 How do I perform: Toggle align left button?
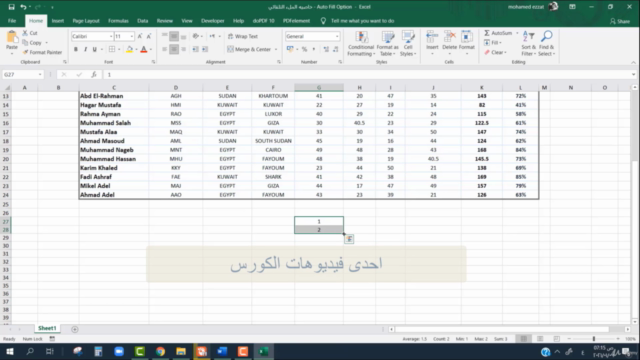[164, 49]
